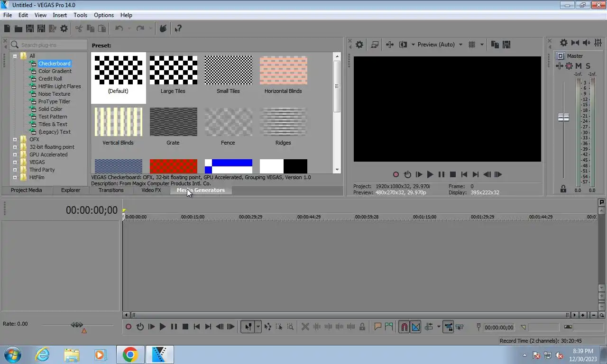The width and height of the screenshot is (607, 364).
Task: Open the Insert menu
Action: click(60, 15)
